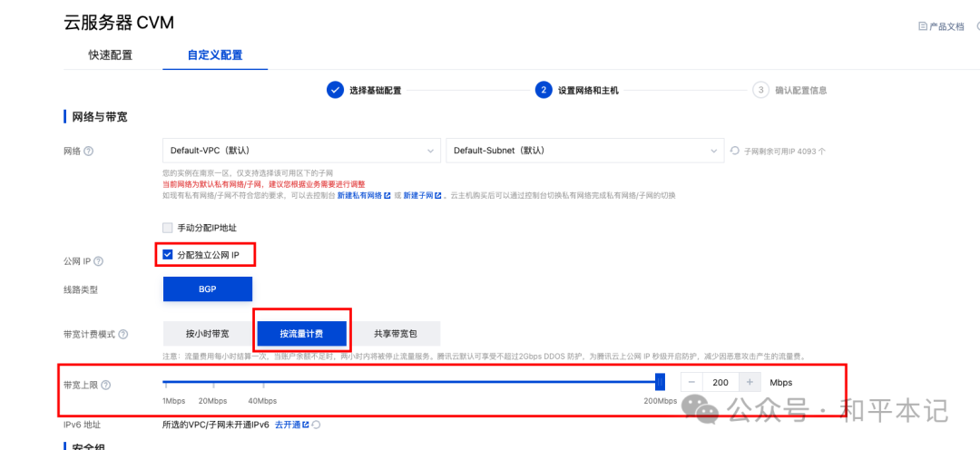980x450 pixels.
Task: Select 按小时带宽 billing mode
Action: coord(207,334)
